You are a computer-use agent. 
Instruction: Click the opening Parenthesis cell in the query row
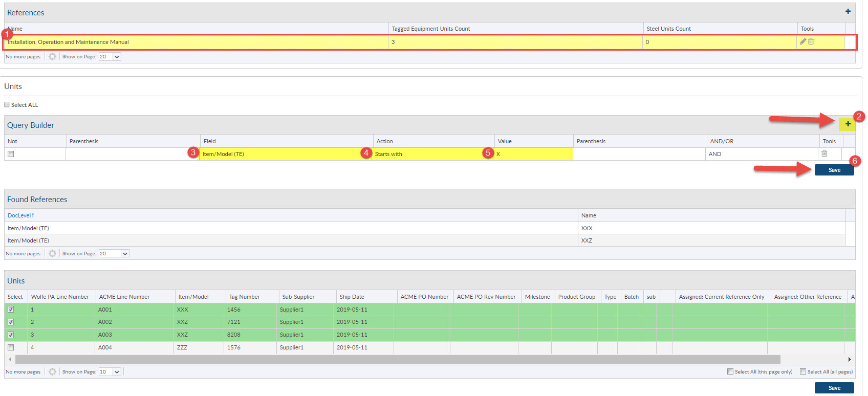(x=133, y=154)
